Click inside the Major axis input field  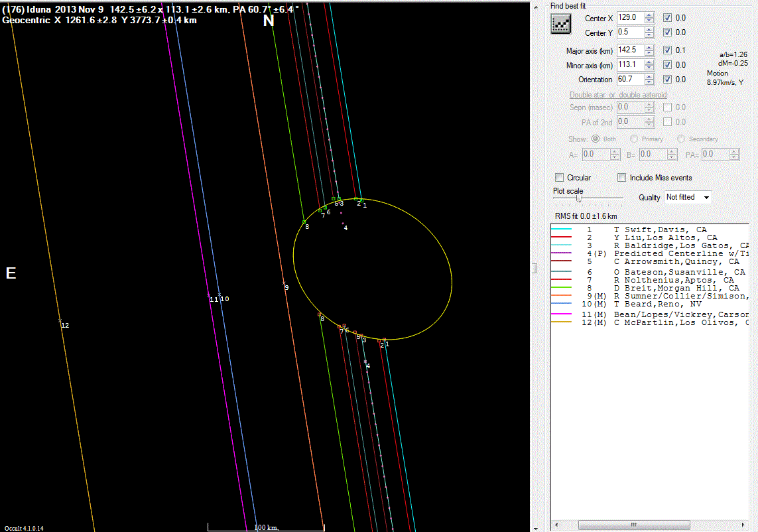tap(629, 50)
